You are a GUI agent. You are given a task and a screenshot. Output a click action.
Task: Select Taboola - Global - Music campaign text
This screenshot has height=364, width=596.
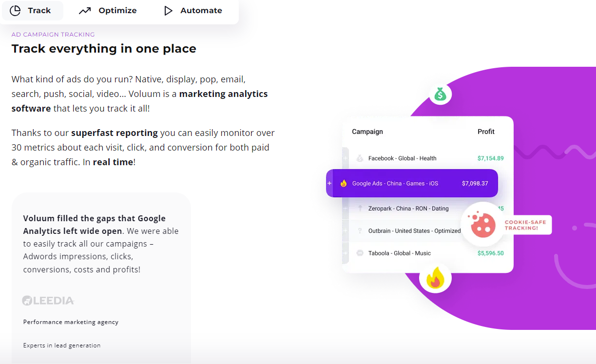click(400, 253)
